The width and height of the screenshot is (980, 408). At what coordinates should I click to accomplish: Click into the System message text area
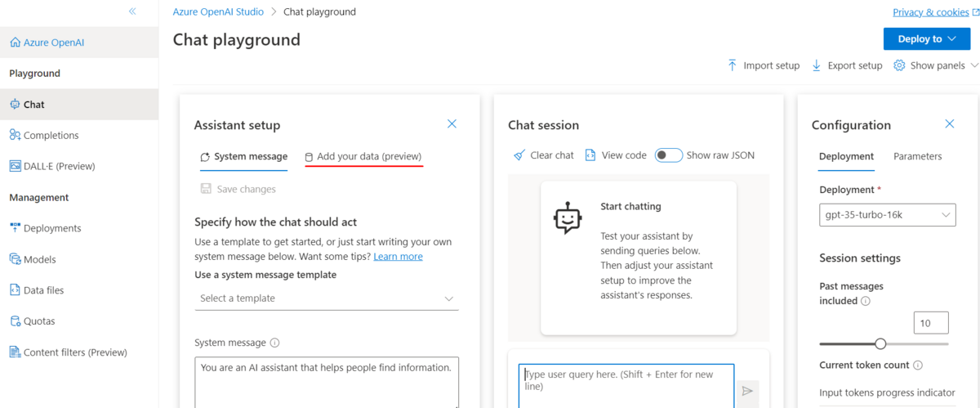coord(327,383)
